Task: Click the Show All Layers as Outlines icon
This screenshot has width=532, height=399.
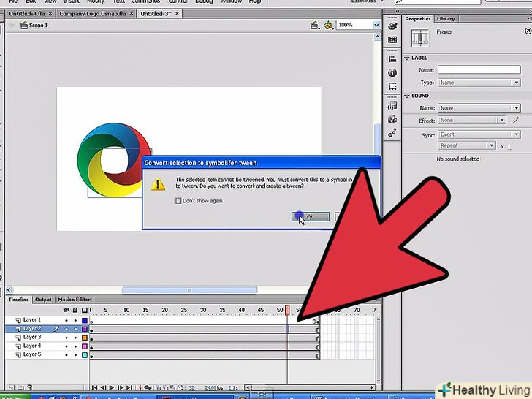Action: click(x=85, y=310)
